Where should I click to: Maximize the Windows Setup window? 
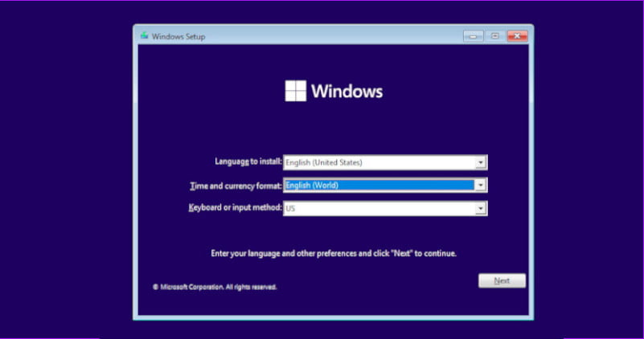494,35
